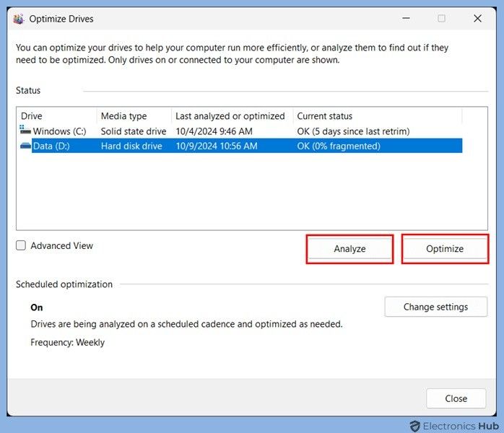Enable the Advanced View checkbox
The image size is (504, 433).
(21, 245)
